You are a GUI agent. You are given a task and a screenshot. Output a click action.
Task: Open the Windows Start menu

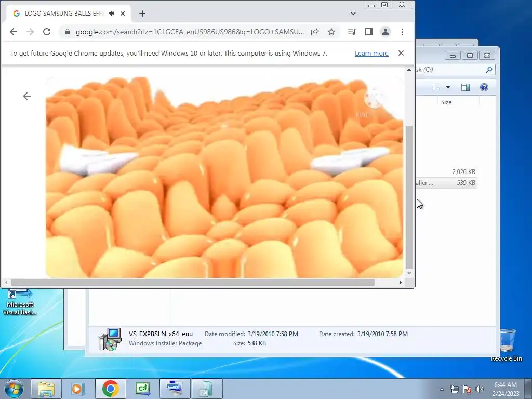[x=14, y=389]
